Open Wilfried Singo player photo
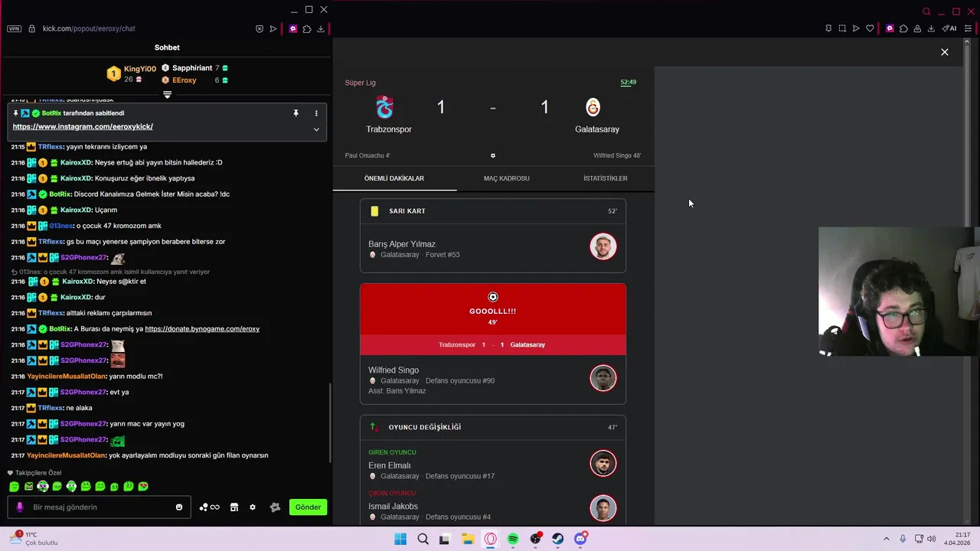Image resolution: width=980 pixels, height=551 pixels. point(603,378)
